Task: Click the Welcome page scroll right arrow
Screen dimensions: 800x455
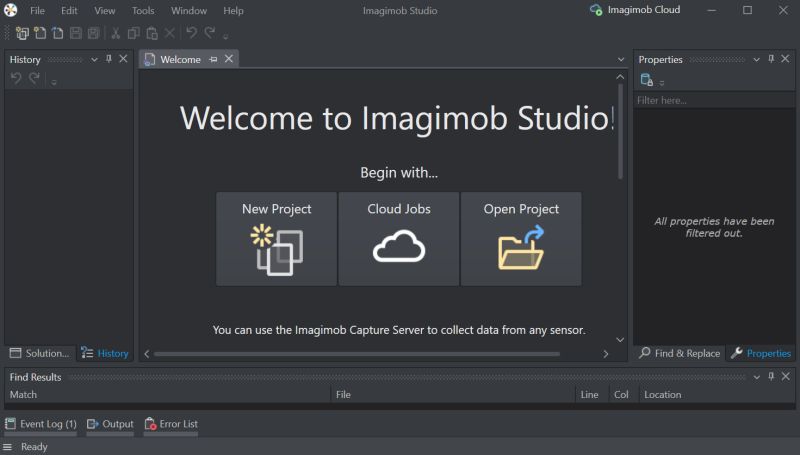Action: [606, 354]
